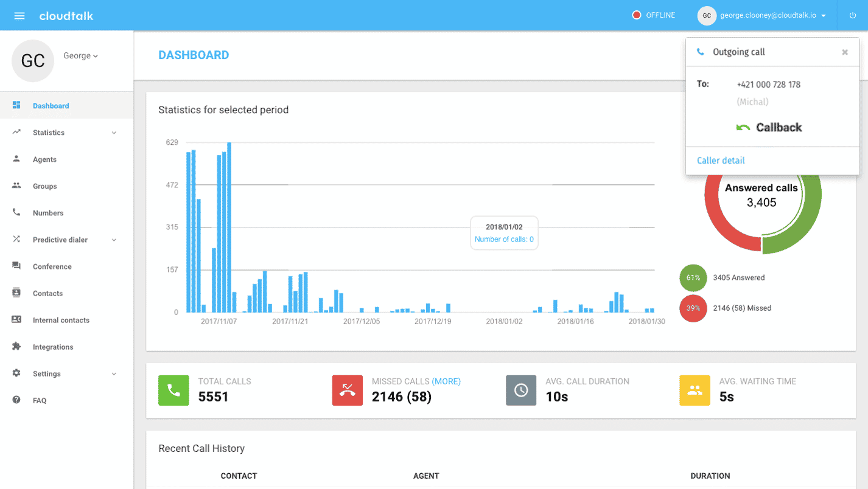Open the Dashboard menu item
Viewport: 868px width, 489px height.
(51, 105)
